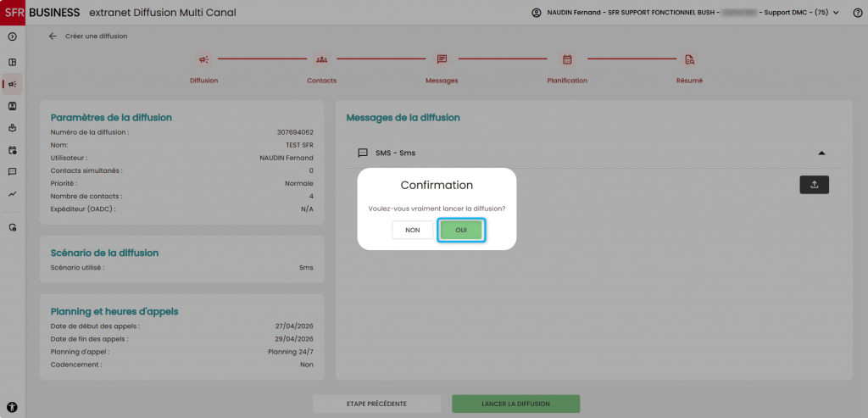Open the dashboard layout icon in sidebar
Image resolution: width=868 pixels, height=418 pixels.
[12, 62]
